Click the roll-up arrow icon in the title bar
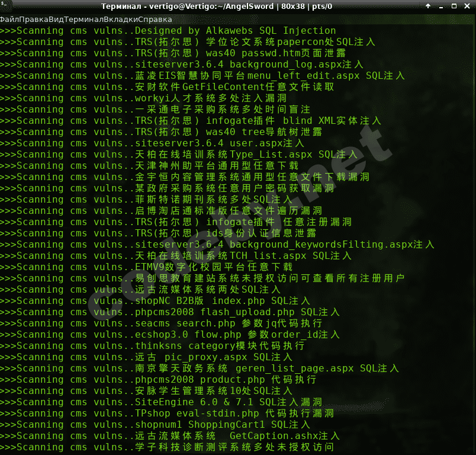Image resolution: width=476 pixels, height=455 pixels. click(428, 6)
